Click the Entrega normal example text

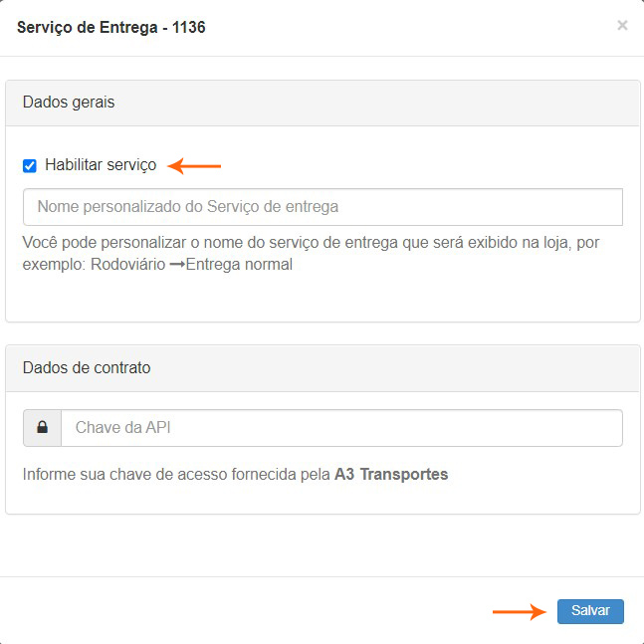pos(239,266)
